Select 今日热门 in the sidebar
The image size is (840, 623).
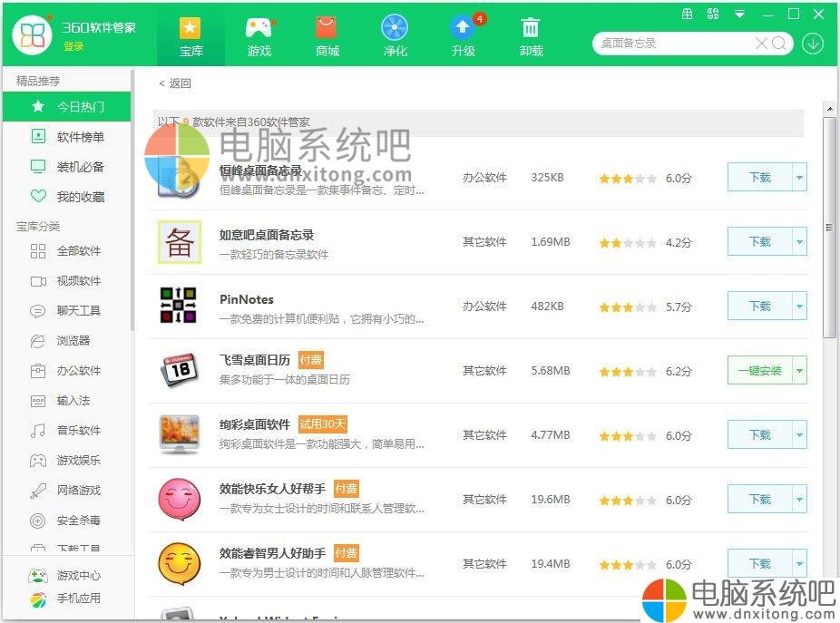pos(66,107)
